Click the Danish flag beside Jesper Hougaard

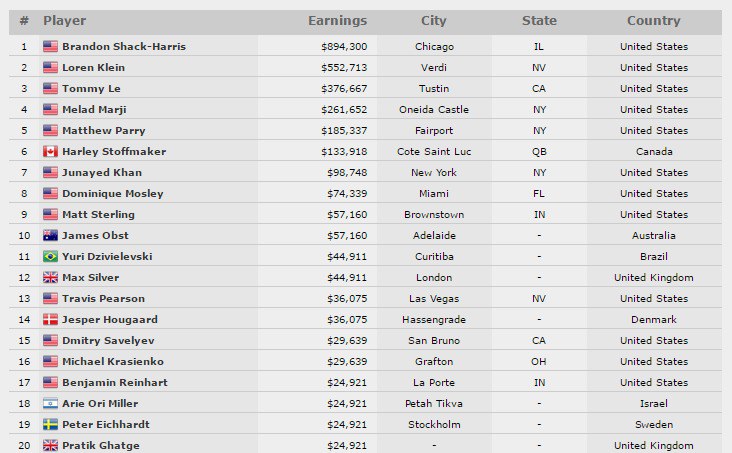click(50, 320)
